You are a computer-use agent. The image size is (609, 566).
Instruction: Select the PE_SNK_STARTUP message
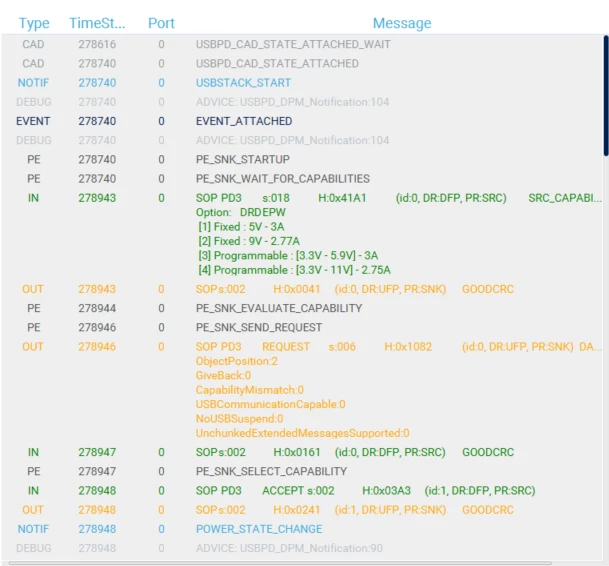click(243, 159)
